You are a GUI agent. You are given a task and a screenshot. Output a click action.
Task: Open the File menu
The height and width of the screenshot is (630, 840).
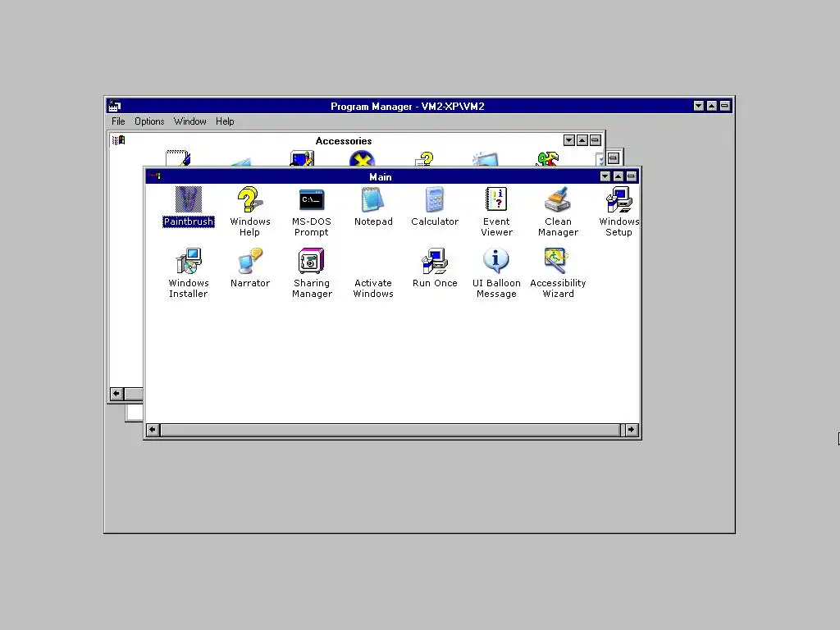click(x=118, y=121)
